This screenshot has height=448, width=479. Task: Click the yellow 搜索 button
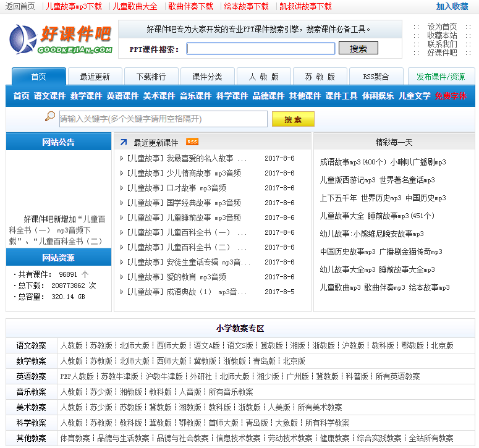293,119
